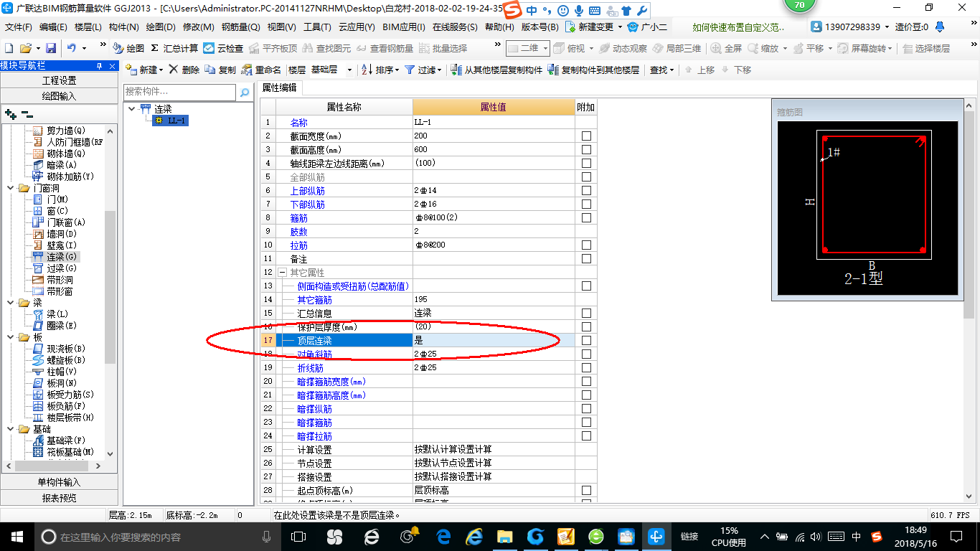Open the 查找 find dropdown
This screenshot has width=980, height=551.
tap(661, 70)
